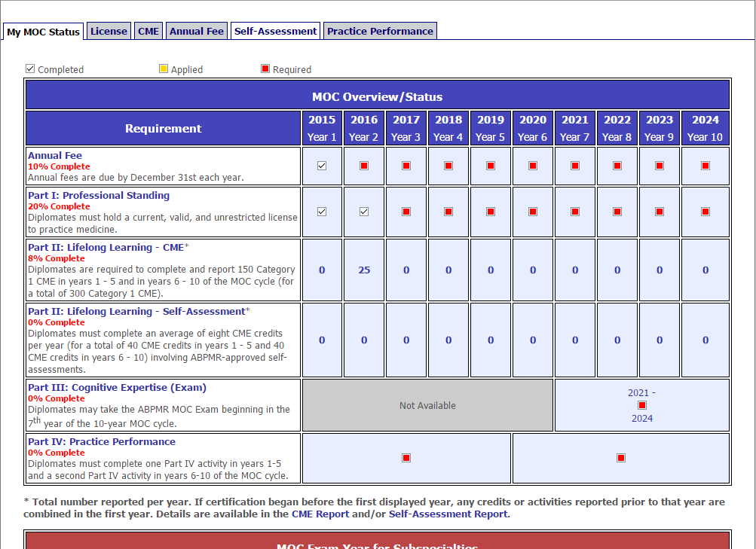Image resolution: width=756 pixels, height=549 pixels.
Task: Click the Requirement column header
Action: coord(163,128)
